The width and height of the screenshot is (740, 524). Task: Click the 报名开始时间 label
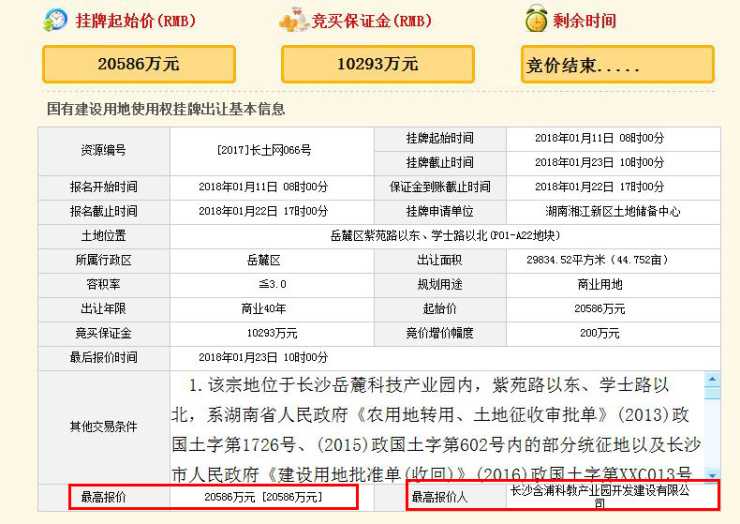[104, 187]
